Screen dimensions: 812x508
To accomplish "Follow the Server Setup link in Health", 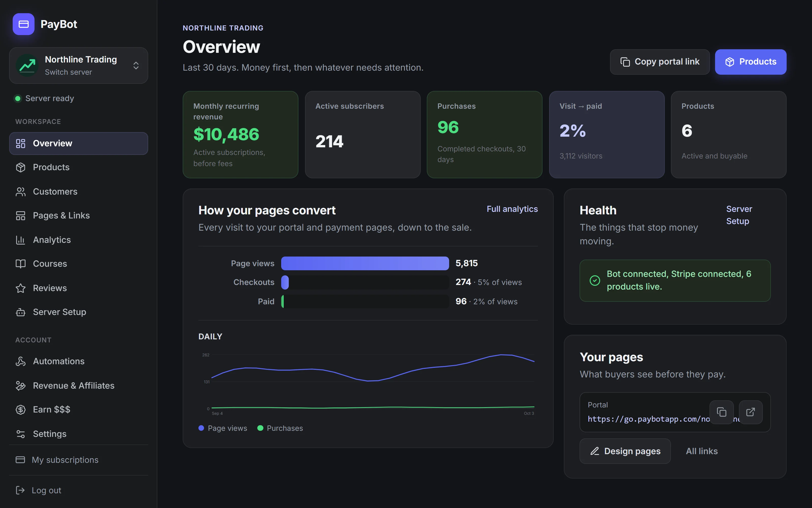I will click(x=739, y=215).
